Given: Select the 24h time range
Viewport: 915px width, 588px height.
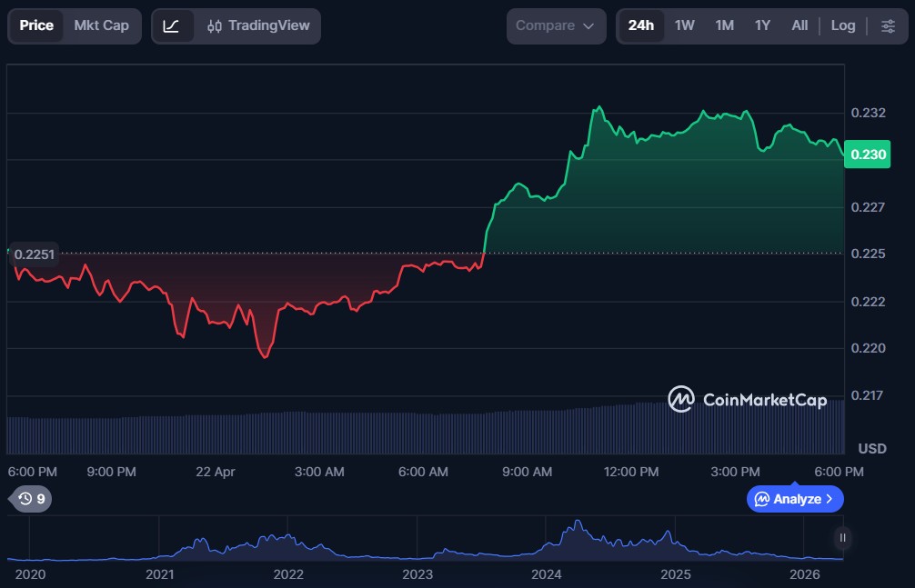Looking at the screenshot, I should [x=640, y=25].
